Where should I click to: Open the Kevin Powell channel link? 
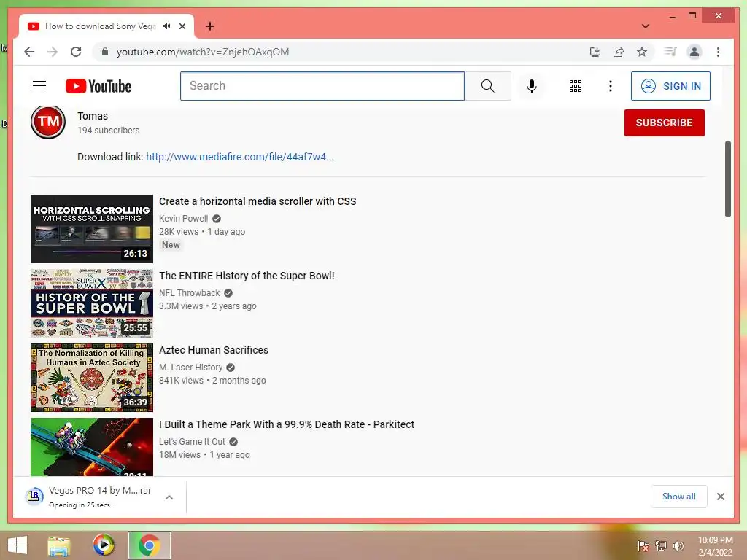183,219
